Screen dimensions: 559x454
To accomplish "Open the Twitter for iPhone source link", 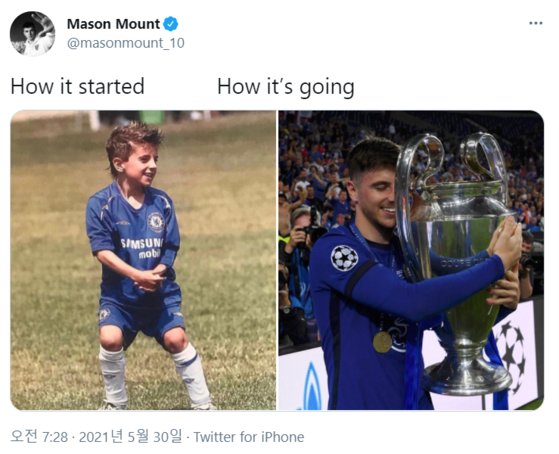I will click(249, 437).
